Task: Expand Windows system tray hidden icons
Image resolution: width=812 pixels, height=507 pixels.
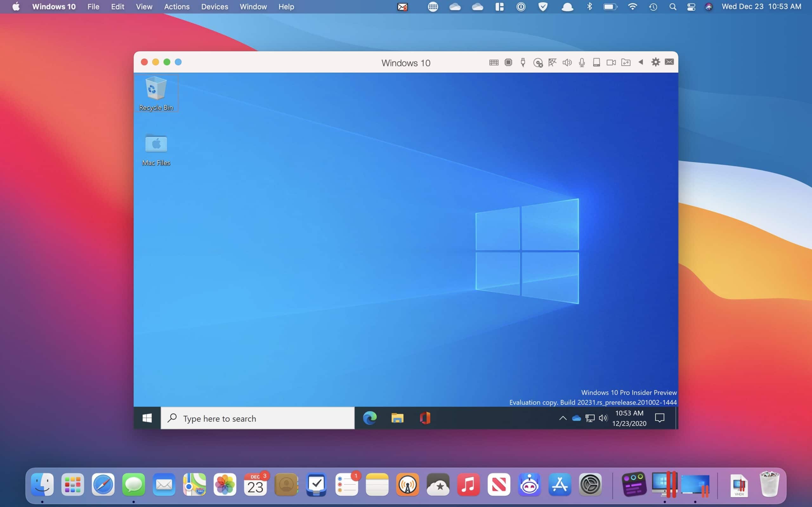Action: pos(561,418)
